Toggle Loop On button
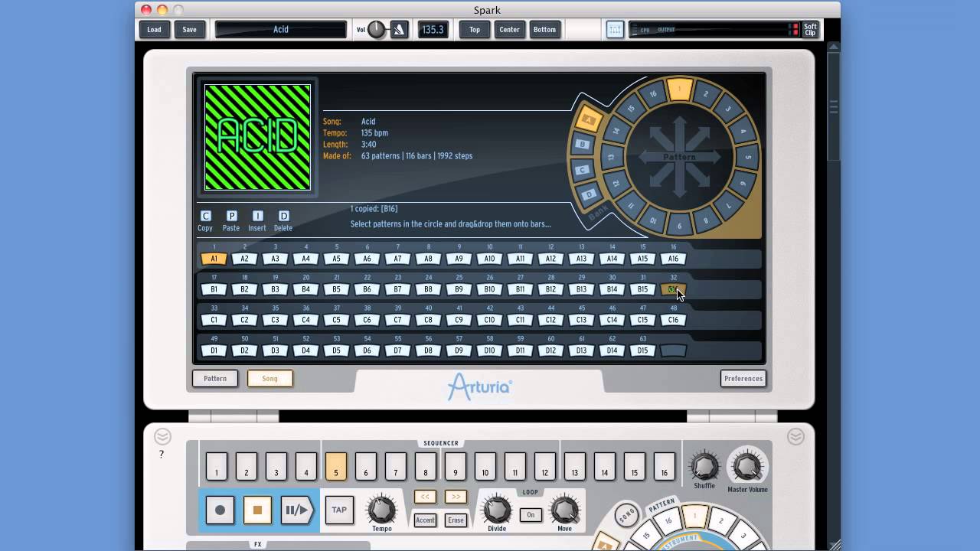The width and height of the screenshot is (980, 551). 531,515
